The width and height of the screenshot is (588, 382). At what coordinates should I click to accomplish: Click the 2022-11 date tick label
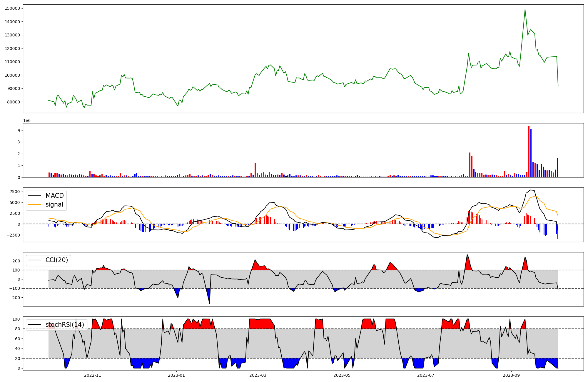[93, 375]
